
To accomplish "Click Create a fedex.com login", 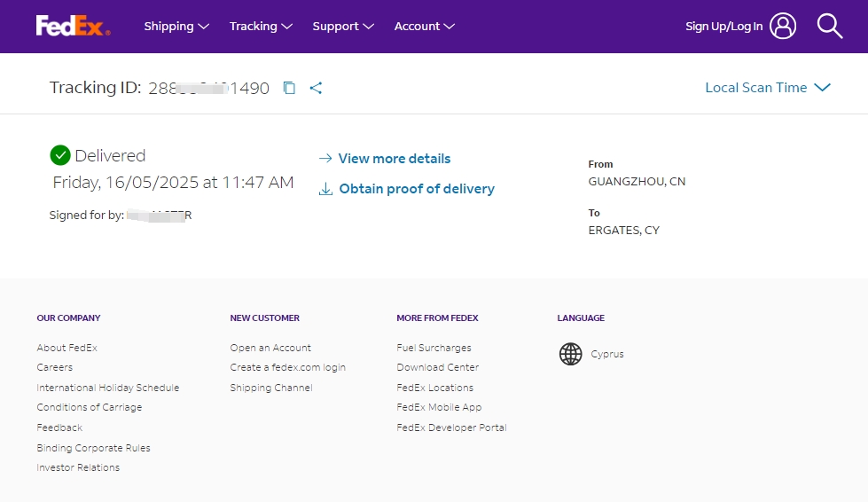I will pyautogui.click(x=288, y=367).
